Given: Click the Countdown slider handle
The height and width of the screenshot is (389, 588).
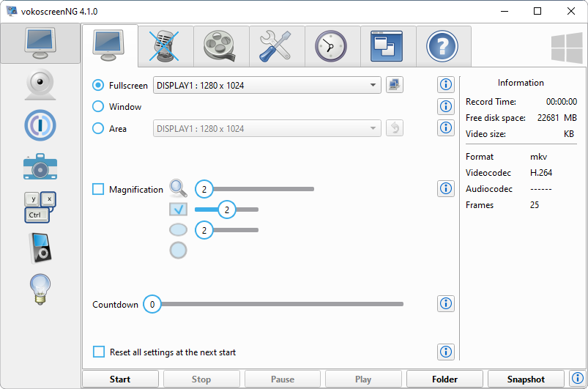Looking at the screenshot, I should [x=152, y=304].
